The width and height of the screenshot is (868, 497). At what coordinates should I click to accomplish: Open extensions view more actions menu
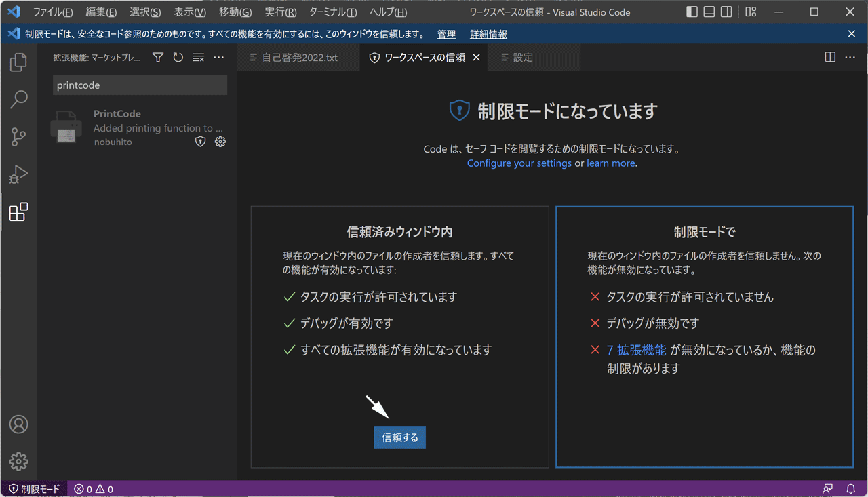(219, 58)
